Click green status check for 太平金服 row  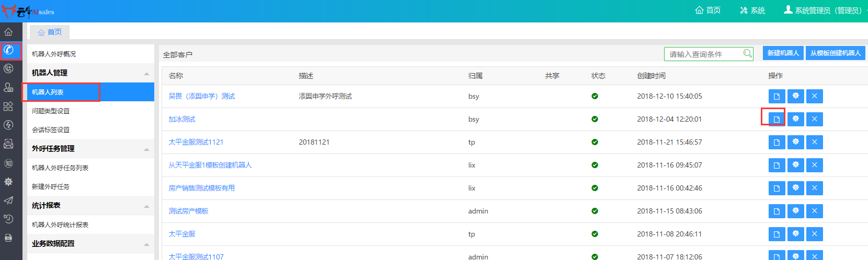click(x=595, y=234)
